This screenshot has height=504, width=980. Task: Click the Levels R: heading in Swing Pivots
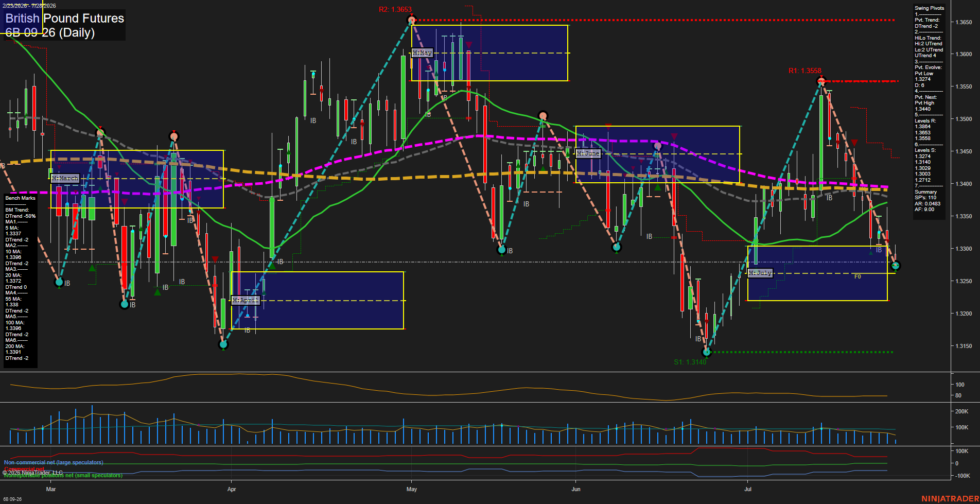(925, 121)
